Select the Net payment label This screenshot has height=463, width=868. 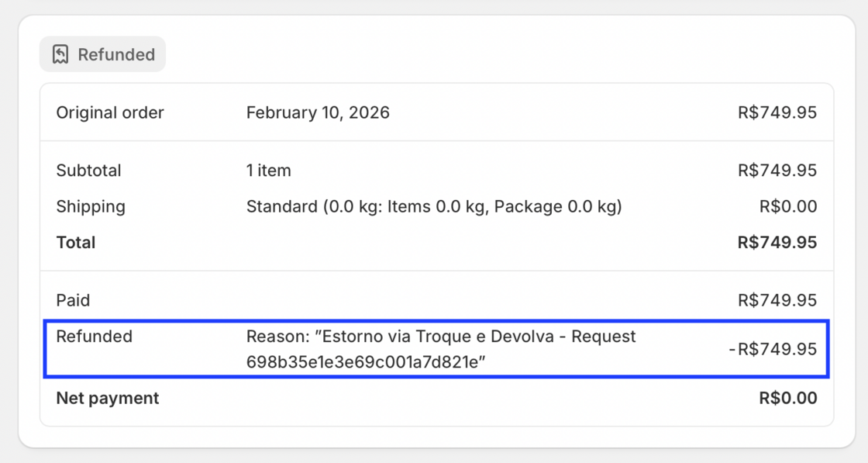pos(107,398)
